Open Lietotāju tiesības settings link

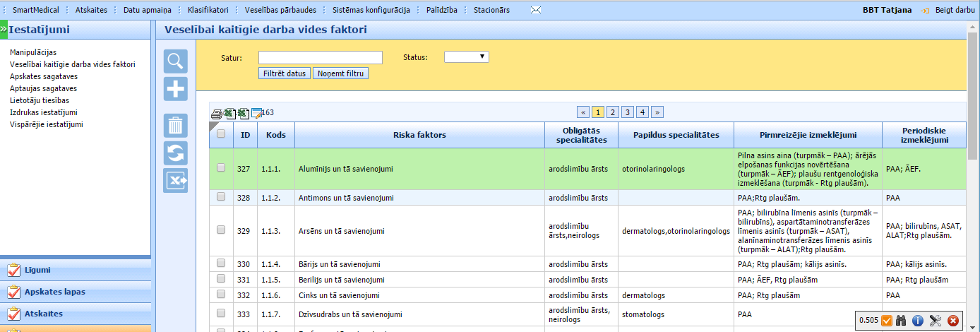click(x=40, y=100)
